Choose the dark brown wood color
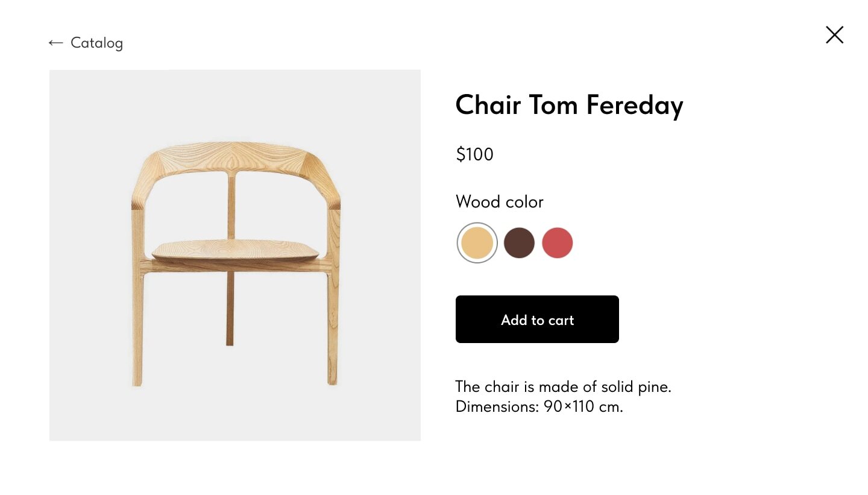 tap(519, 242)
